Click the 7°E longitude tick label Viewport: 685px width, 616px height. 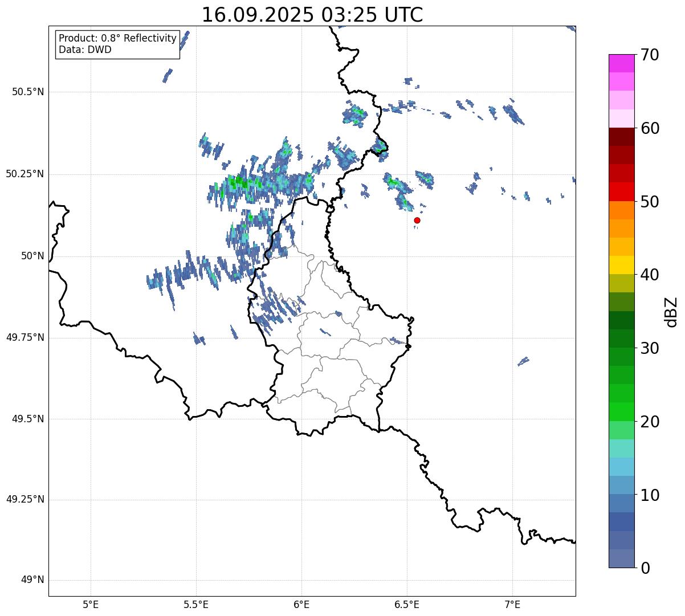click(512, 603)
